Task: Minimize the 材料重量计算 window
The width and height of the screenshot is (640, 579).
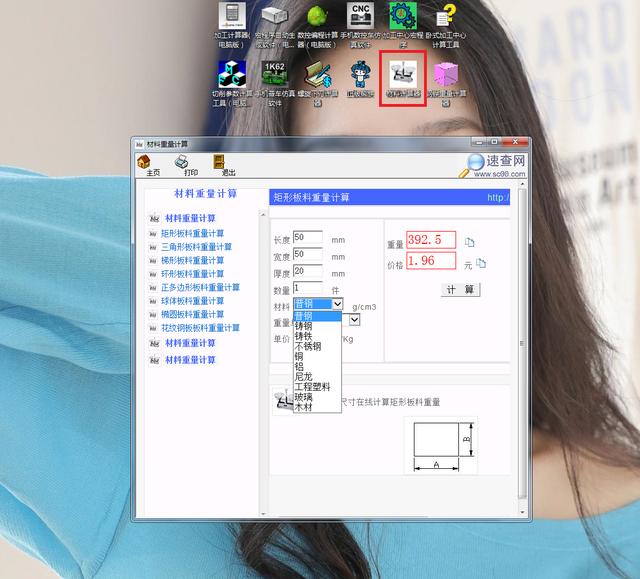Action: (479, 142)
